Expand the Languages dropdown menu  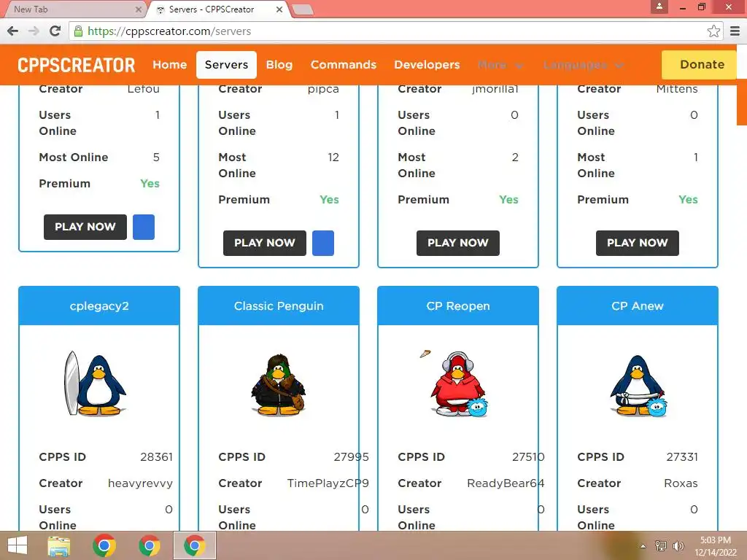(x=584, y=65)
